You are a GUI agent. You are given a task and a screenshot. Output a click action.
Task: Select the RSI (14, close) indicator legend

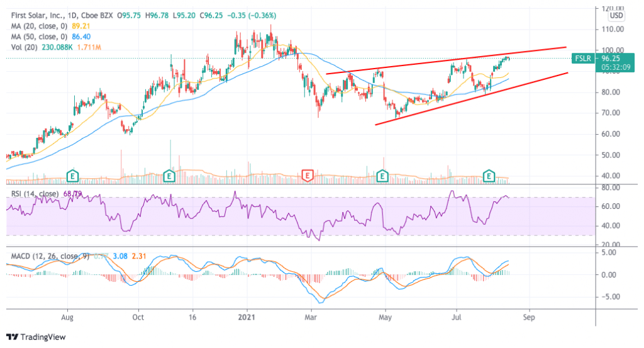click(35, 194)
